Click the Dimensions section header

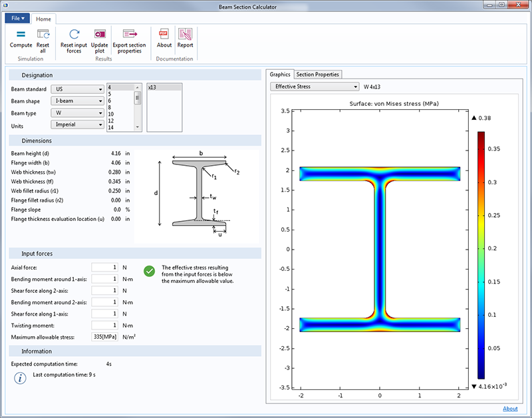click(135, 140)
